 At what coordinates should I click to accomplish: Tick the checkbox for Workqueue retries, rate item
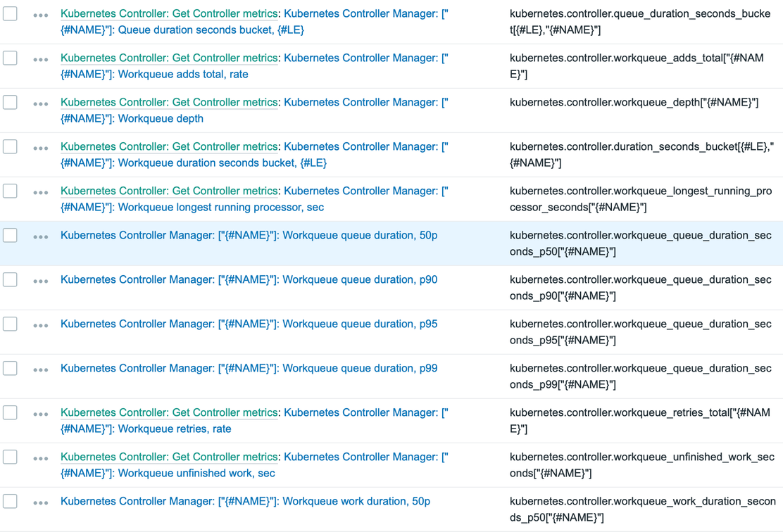tap(10, 413)
